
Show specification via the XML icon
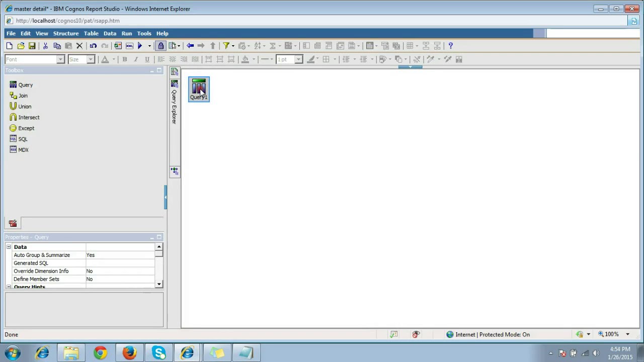tap(129, 46)
